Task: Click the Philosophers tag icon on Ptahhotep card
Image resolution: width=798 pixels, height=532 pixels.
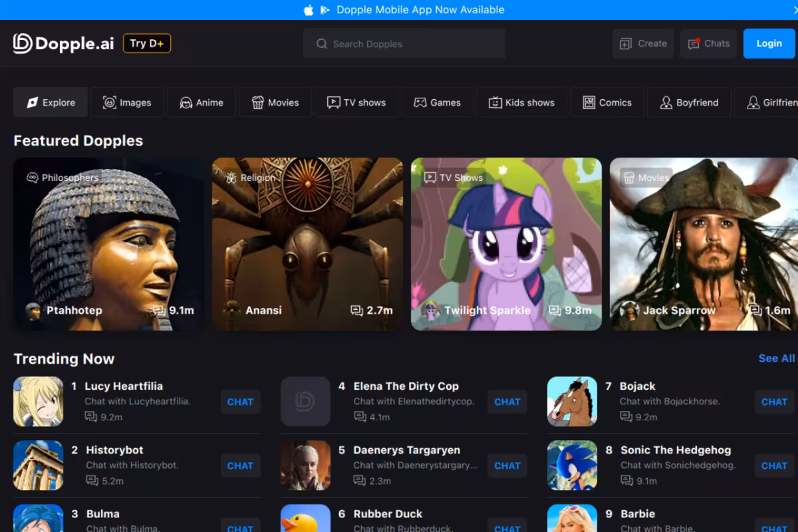Action: (32, 178)
